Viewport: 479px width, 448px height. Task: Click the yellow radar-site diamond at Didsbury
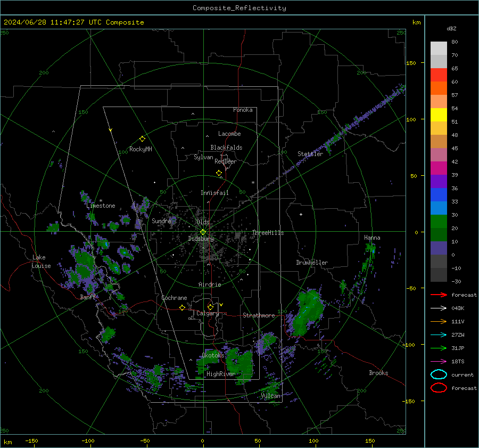(x=203, y=232)
